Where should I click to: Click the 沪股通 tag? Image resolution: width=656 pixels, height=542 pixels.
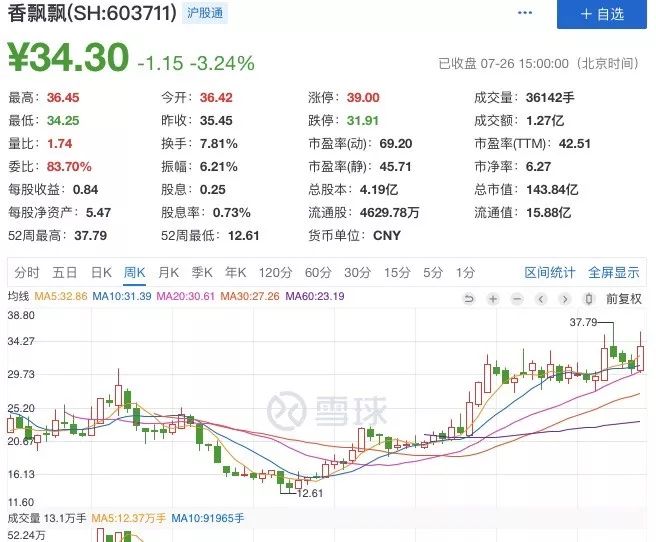(x=205, y=13)
